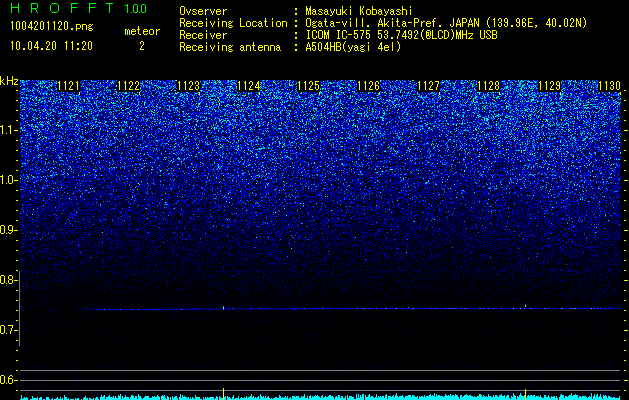Screen dimensions: 629x400
Task: Click the gray vertical range bar on frequency axis
Action: click(19, 308)
